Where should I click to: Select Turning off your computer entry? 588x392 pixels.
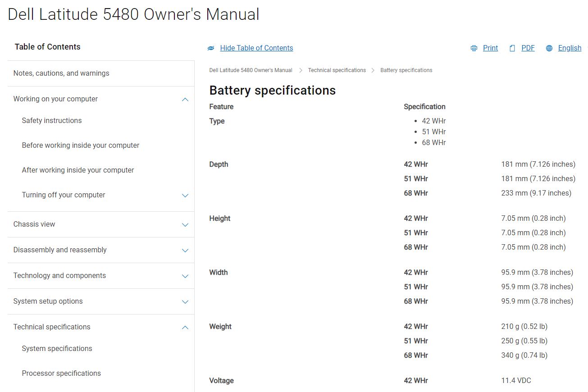64,195
